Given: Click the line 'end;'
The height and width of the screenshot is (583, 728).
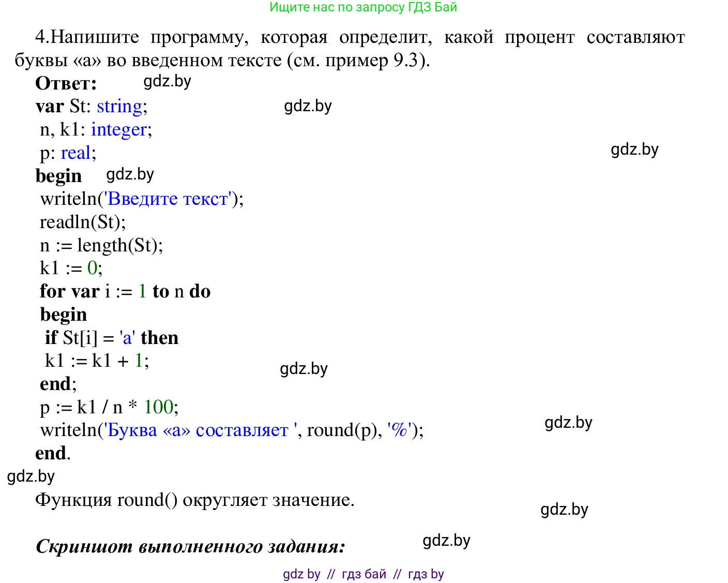Looking at the screenshot, I should pyautogui.click(x=58, y=384).
